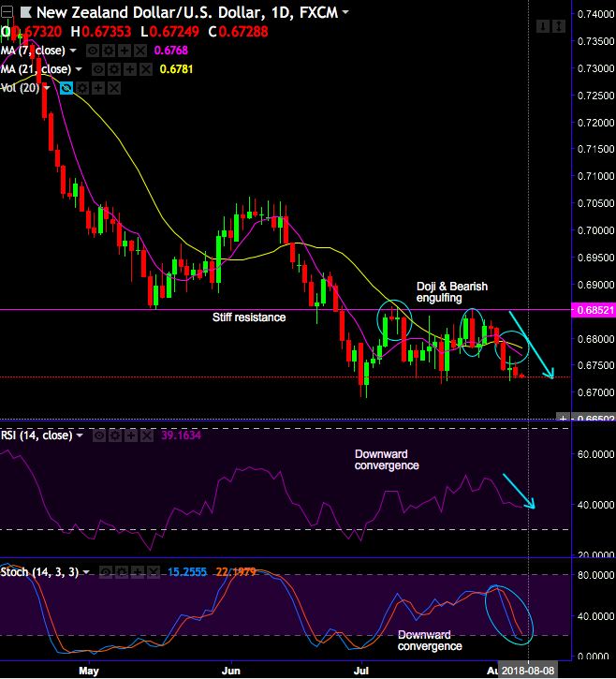This screenshot has width=616, height=679.
Task: Click the plus icon beside RSI (14, close)
Action: click(x=131, y=435)
